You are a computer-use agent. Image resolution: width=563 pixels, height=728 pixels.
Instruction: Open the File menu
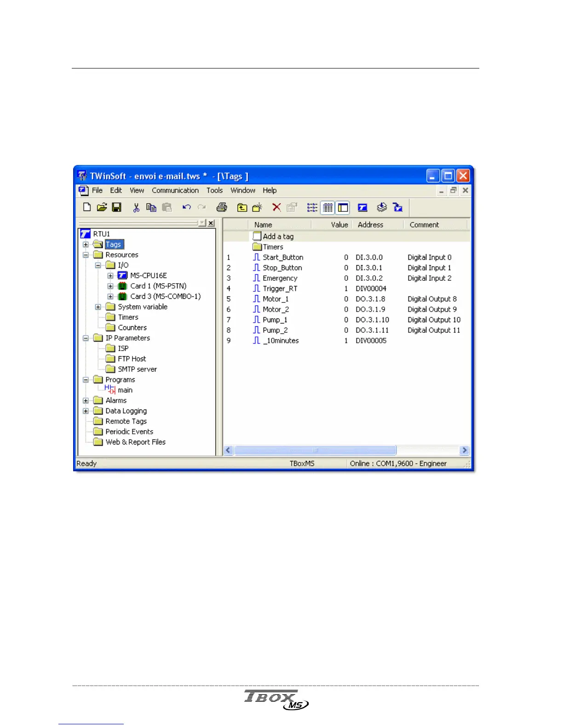(97, 190)
